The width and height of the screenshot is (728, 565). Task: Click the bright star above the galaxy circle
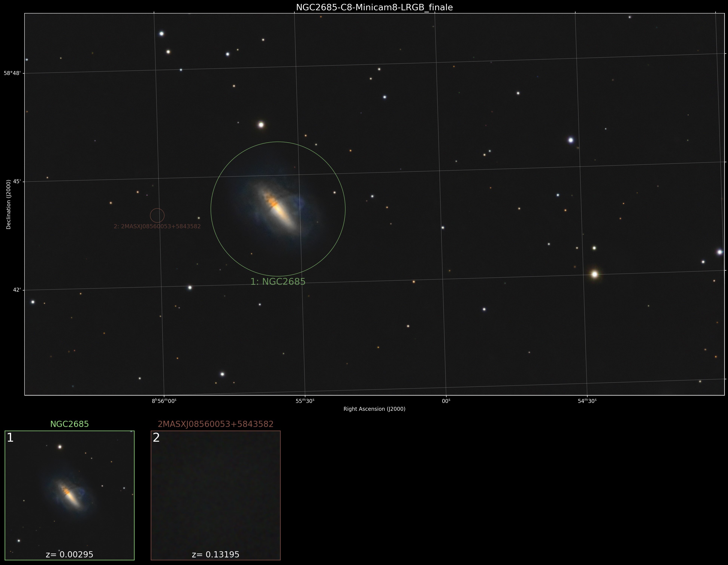(x=261, y=125)
